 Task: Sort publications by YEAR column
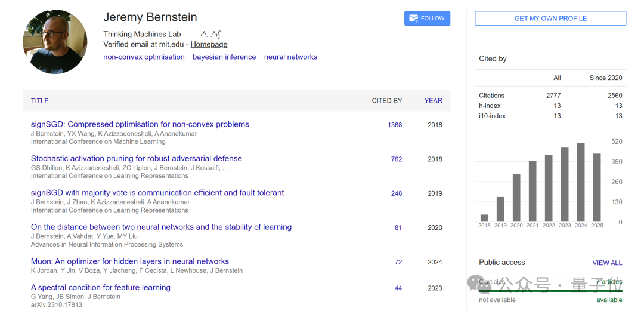433,101
